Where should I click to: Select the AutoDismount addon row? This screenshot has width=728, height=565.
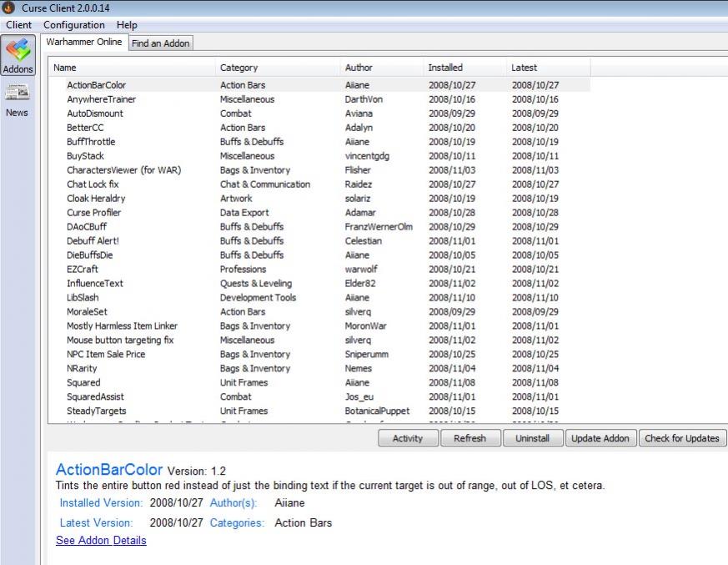click(319, 114)
